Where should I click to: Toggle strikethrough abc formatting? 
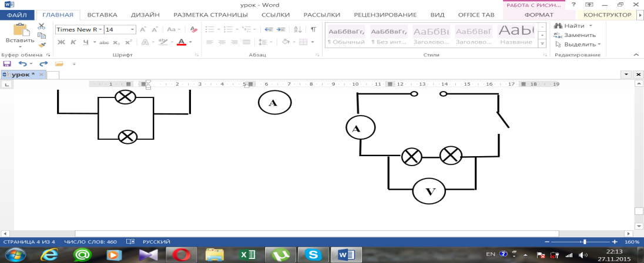point(105,42)
